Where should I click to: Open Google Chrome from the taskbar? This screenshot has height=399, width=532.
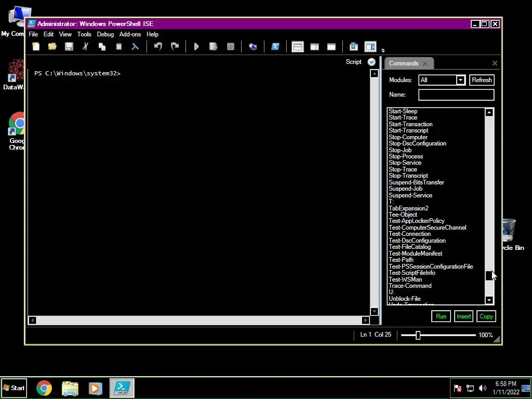[44, 388]
